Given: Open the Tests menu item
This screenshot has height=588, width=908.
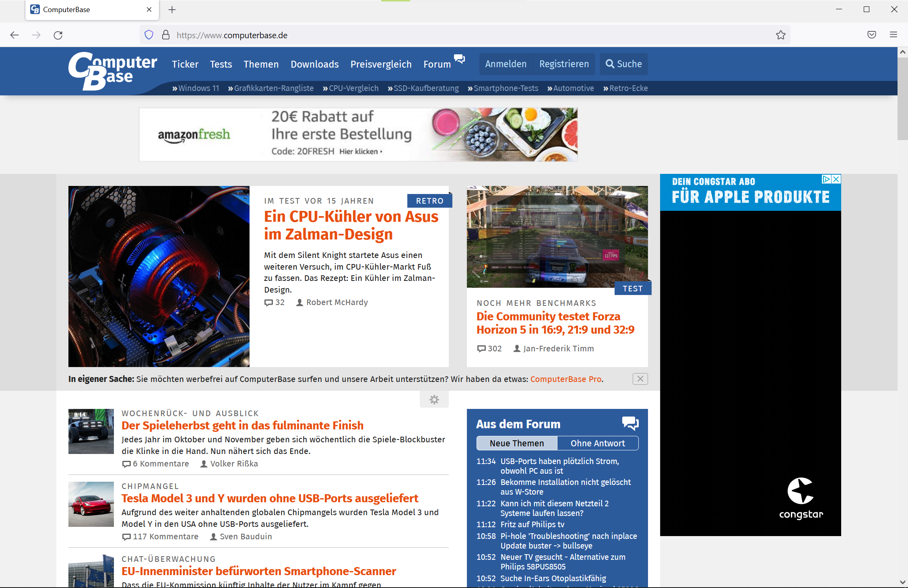Looking at the screenshot, I should [221, 64].
